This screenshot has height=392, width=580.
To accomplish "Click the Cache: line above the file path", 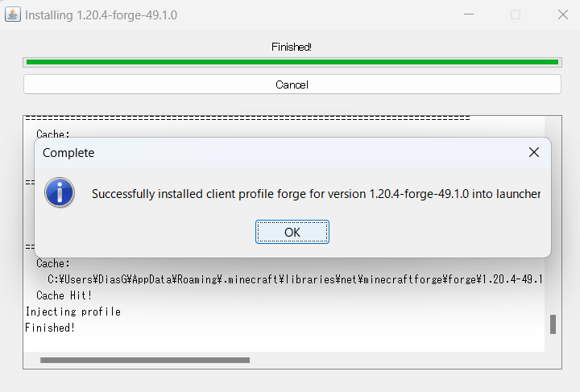I will click(53, 263).
